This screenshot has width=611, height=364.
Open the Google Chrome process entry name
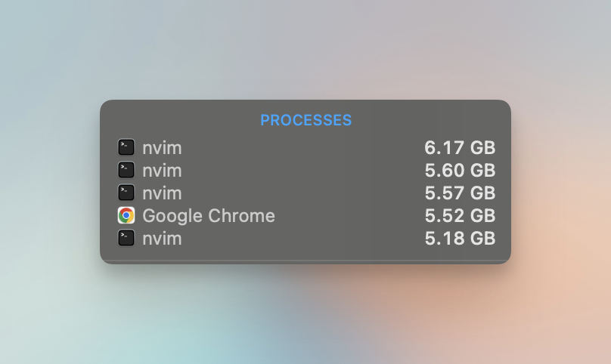pos(208,216)
